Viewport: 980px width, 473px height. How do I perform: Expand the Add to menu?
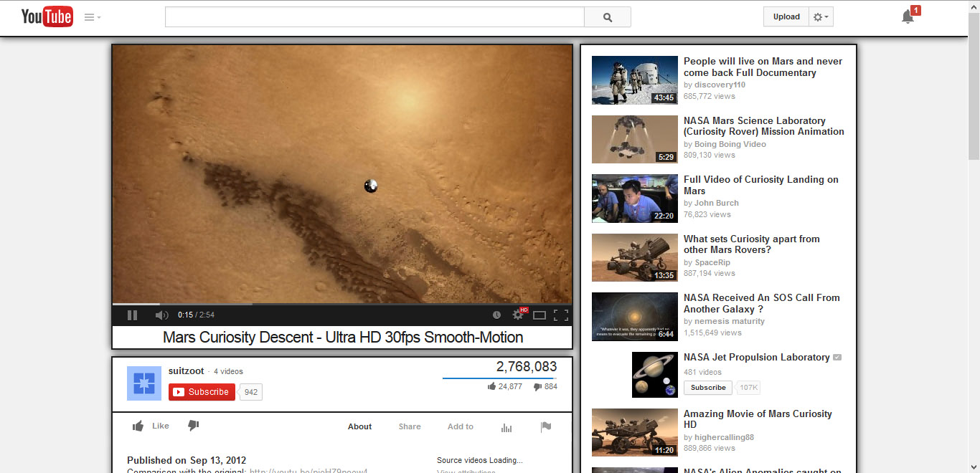click(460, 426)
